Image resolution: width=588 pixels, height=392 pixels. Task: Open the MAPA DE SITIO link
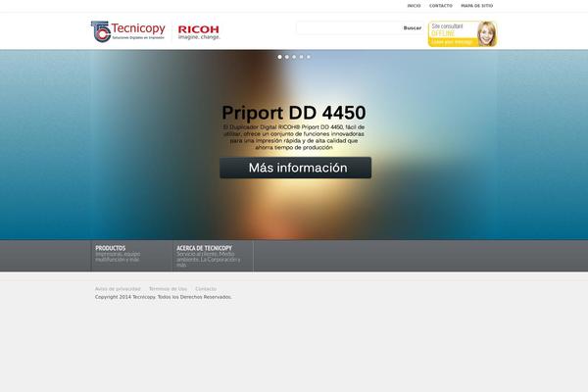(477, 6)
